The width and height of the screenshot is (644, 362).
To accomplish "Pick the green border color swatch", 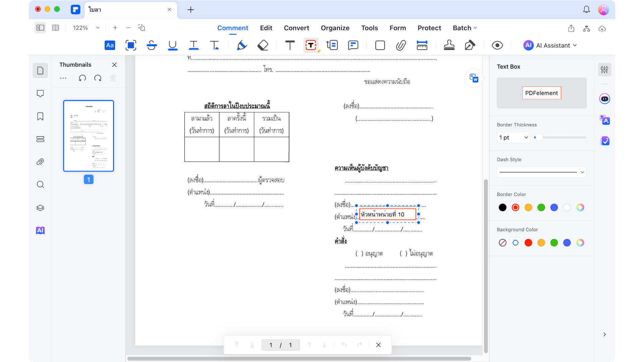I will pyautogui.click(x=541, y=207).
